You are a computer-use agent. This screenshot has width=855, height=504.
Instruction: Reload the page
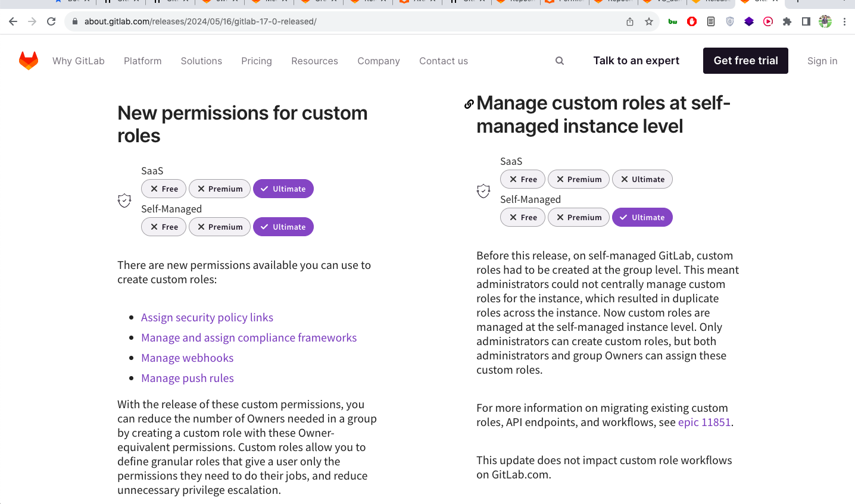[x=51, y=21]
